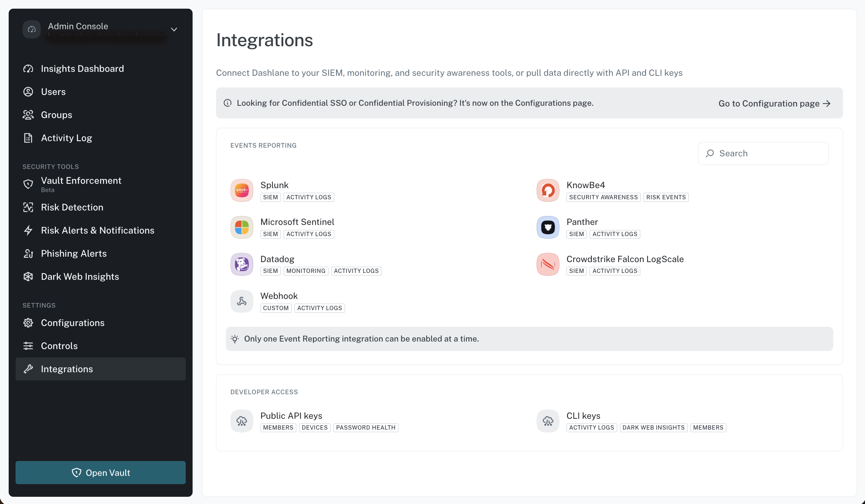Viewport: 865px width, 504px height.
Task: Open the Panther integration by name
Action: 582,222
